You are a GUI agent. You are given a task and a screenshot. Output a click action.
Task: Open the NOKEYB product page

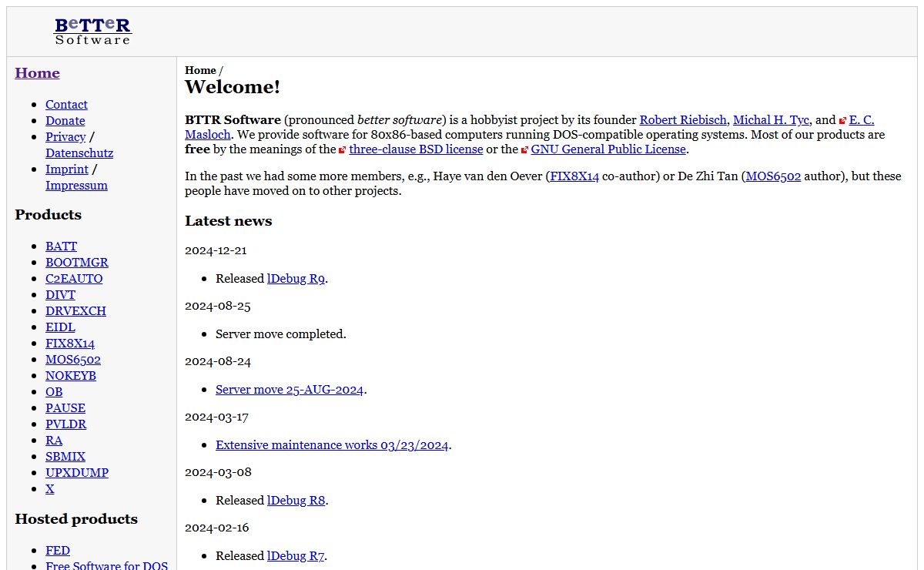(x=71, y=376)
